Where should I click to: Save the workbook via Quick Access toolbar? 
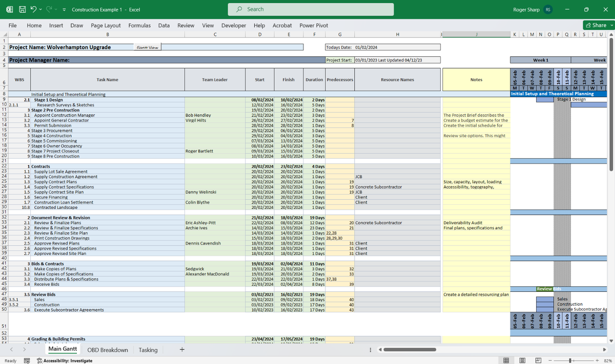[23, 9]
